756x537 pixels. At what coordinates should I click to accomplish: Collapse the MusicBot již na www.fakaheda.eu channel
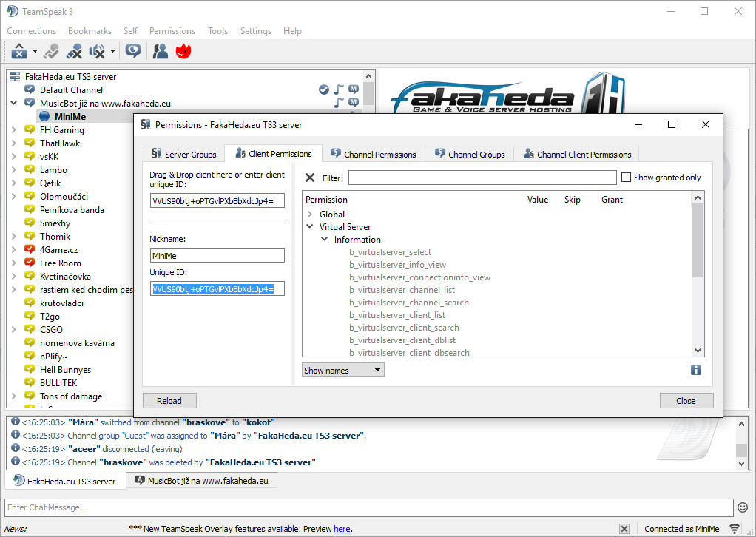pos(14,103)
